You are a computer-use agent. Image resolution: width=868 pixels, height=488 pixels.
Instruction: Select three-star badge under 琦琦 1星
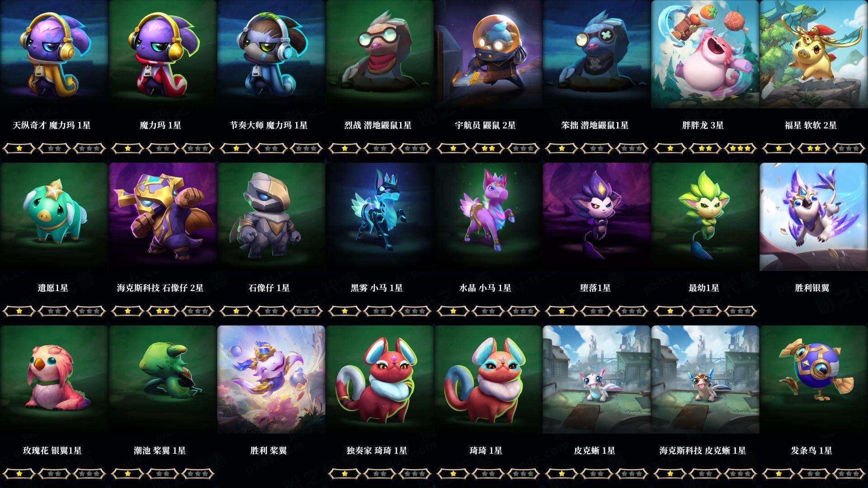[524, 474]
